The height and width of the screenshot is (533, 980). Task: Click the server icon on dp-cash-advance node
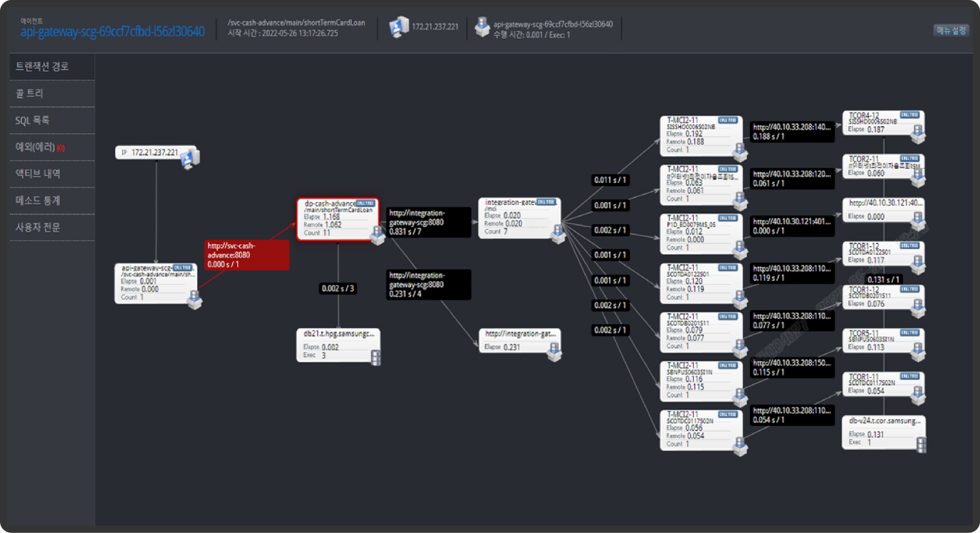click(377, 236)
